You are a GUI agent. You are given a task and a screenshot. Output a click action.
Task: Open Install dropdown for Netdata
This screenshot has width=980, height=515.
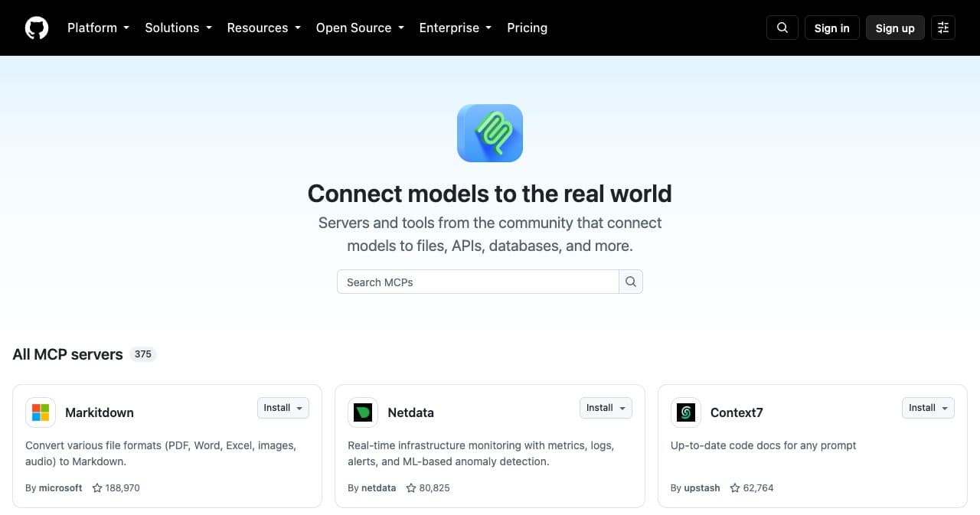point(606,408)
